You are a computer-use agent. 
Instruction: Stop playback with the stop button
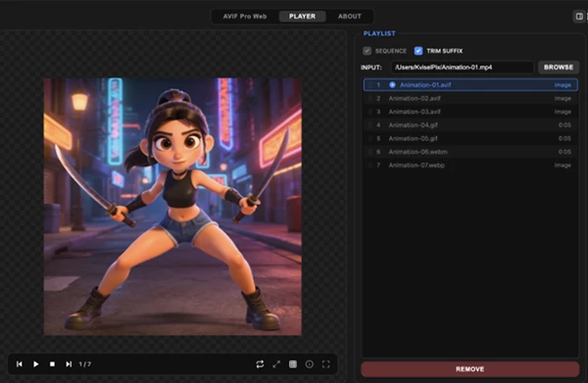52,363
